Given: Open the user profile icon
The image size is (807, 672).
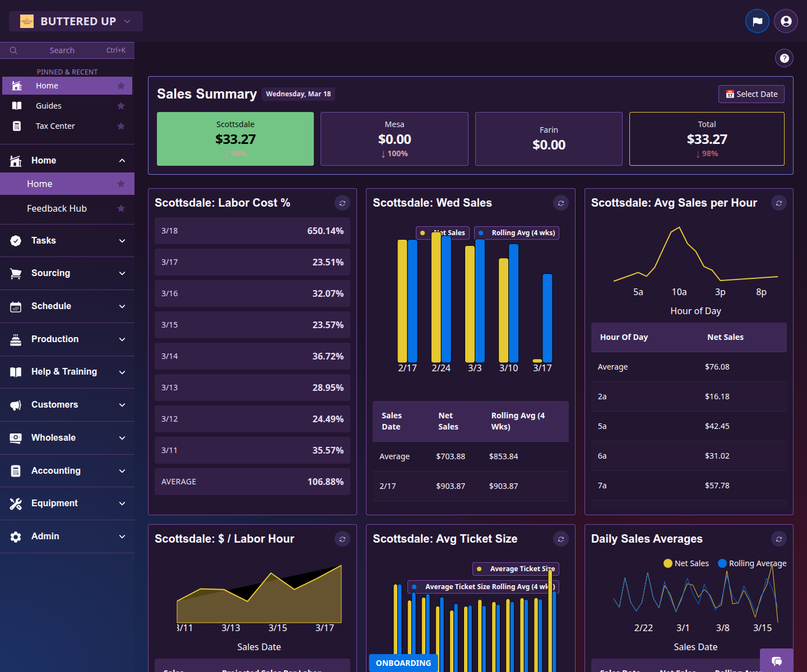Looking at the screenshot, I should point(785,21).
